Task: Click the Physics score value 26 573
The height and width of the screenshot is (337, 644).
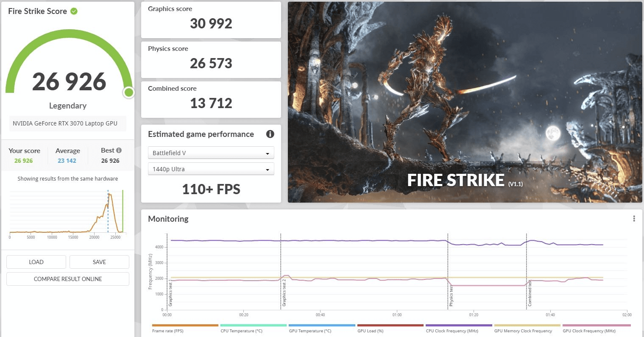Action: (x=211, y=63)
